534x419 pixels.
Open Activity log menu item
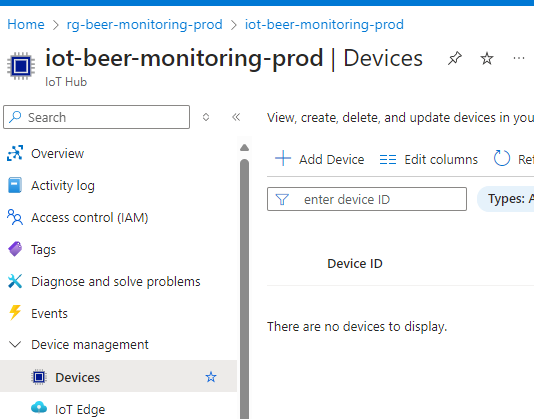pyautogui.click(x=63, y=185)
